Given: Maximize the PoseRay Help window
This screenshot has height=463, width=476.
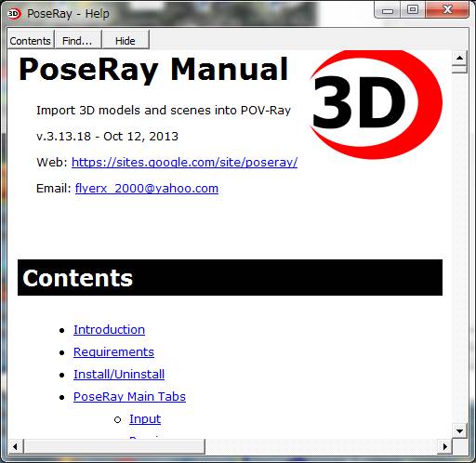Looking at the screenshot, I should click(x=413, y=10).
